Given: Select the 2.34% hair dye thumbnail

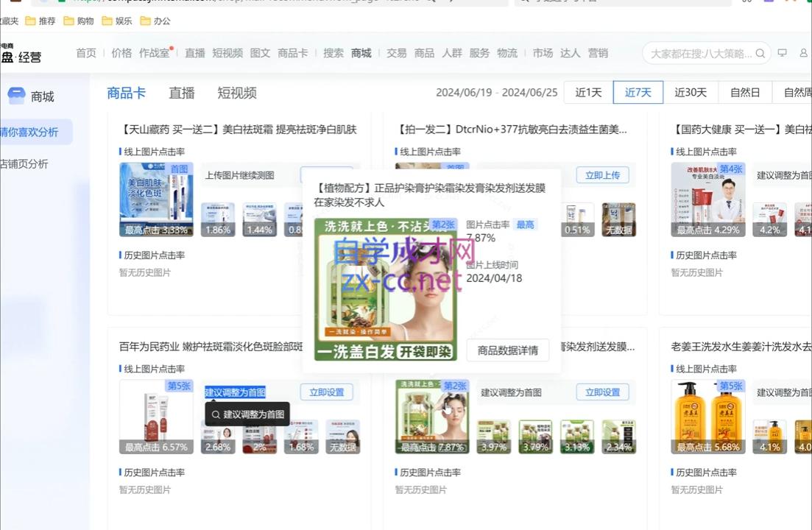Looking at the screenshot, I should (x=619, y=437).
